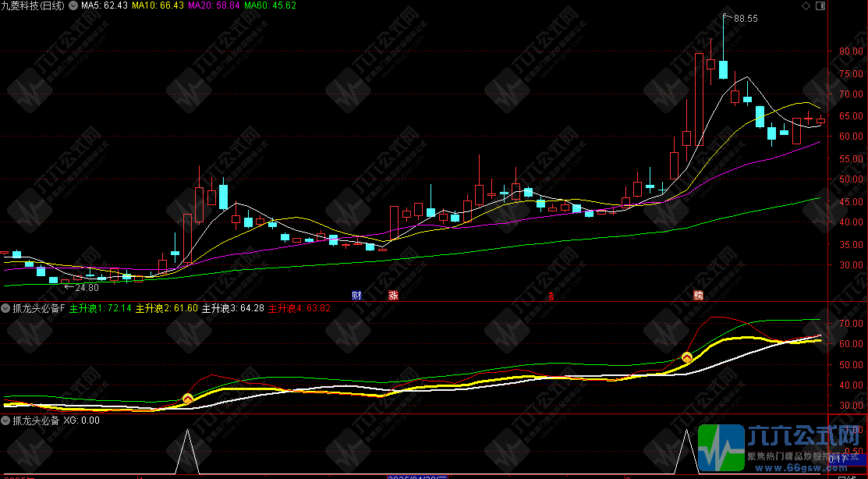Select the MA60 green average label
Image resolution: width=868 pixels, height=479 pixels.
[x=270, y=5]
